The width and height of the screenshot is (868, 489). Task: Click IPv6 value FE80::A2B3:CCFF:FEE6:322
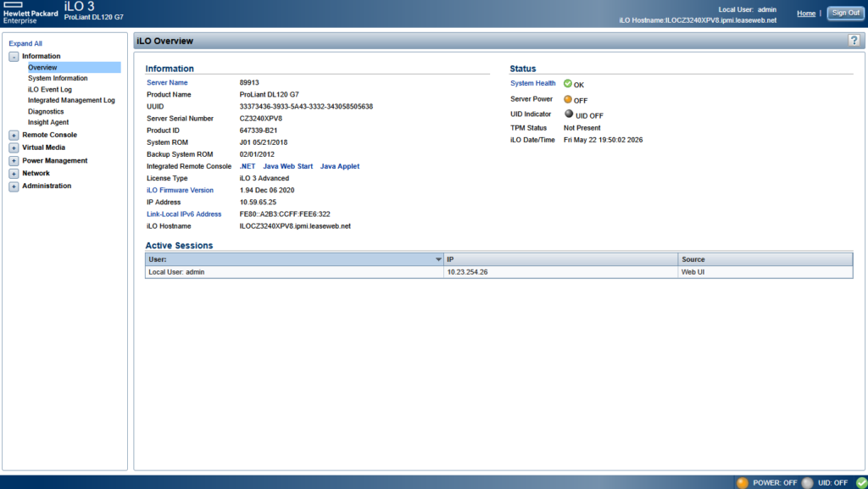coord(285,214)
